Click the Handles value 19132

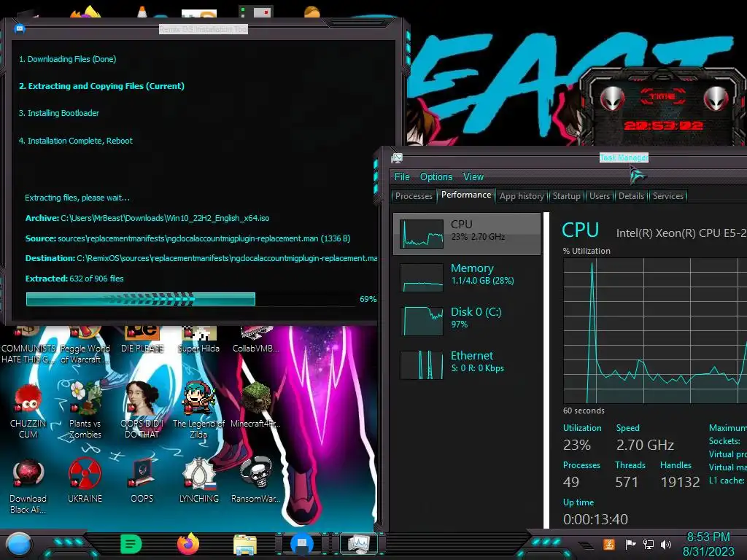tap(681, 483)
